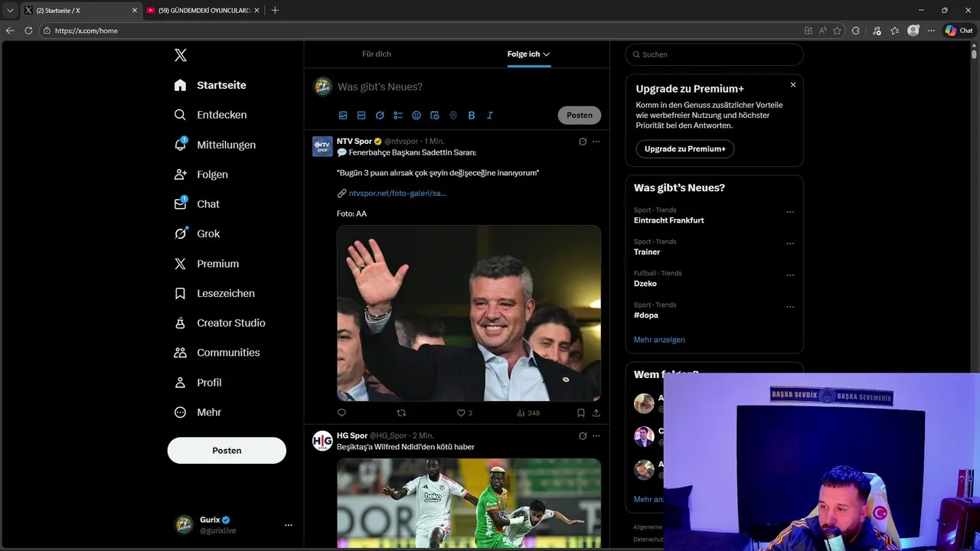980x551 pixels.
Task: Open the Sadettin Saran photo
Action: (469, 313)
